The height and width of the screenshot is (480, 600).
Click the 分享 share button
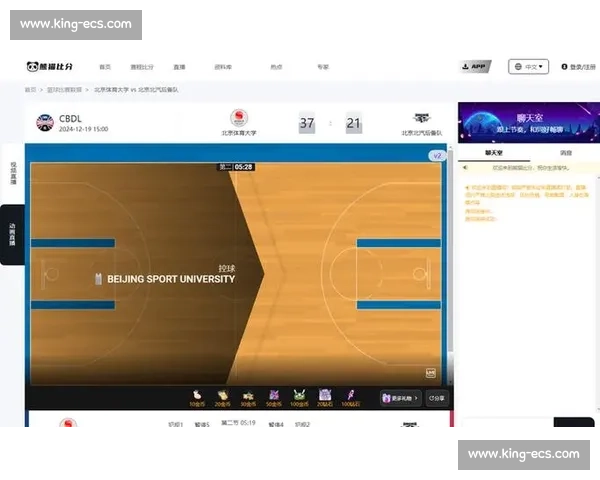pyautogui.click(x=437, y=398)
